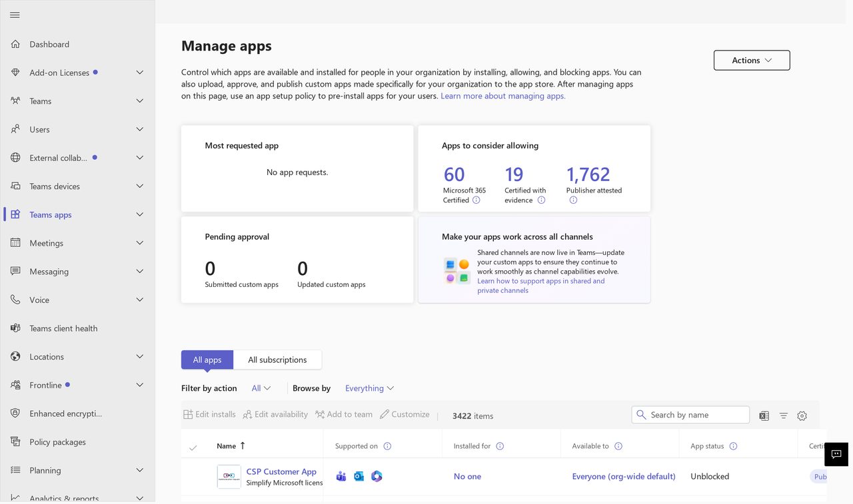Click 1,762 Publisher attested count
This screenshot has width=853, height=504.
tap(588, 174)
